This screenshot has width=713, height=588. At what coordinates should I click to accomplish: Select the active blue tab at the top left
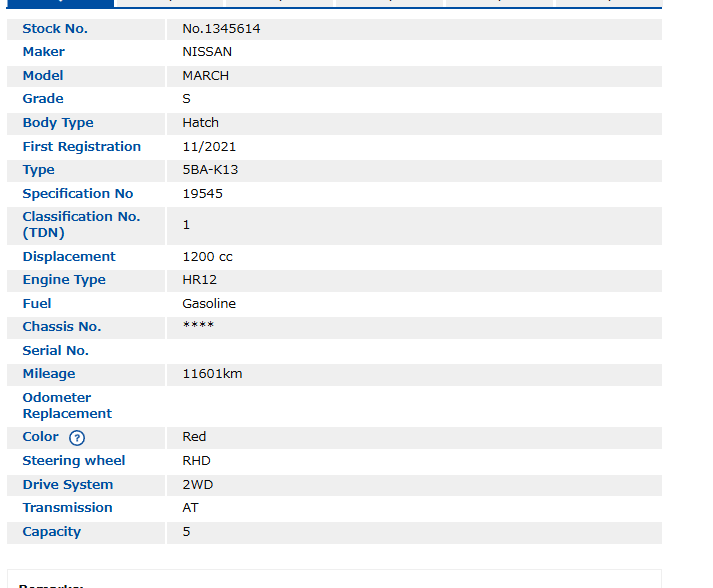click(60, 3)
